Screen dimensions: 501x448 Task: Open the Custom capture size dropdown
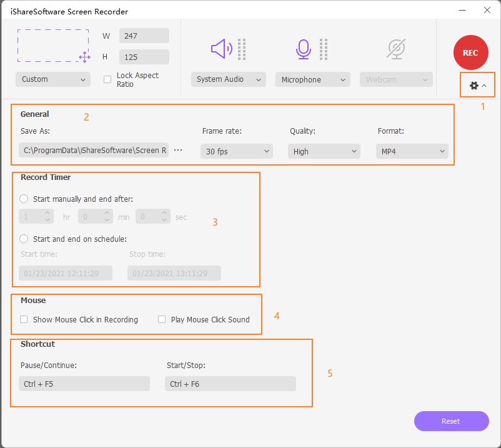(x=53, y=79)
